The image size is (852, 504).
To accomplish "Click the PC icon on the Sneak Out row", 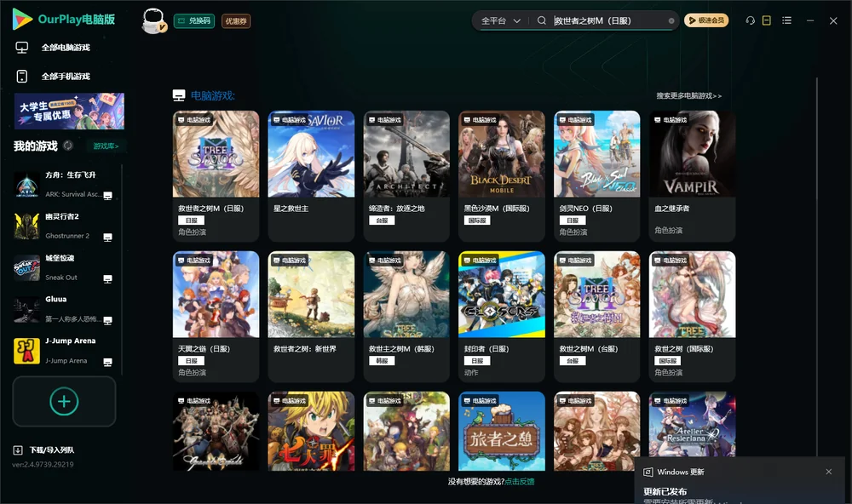I will [107, 278].
